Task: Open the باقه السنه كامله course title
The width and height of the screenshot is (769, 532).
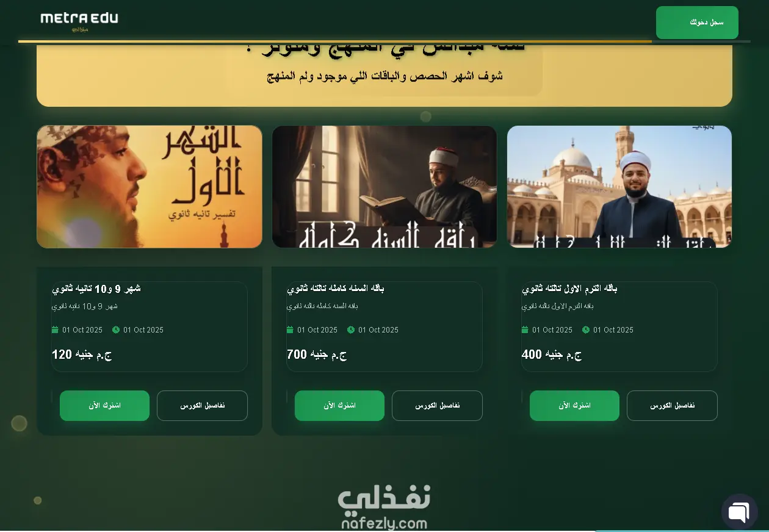Action: [x=336, y=289]
